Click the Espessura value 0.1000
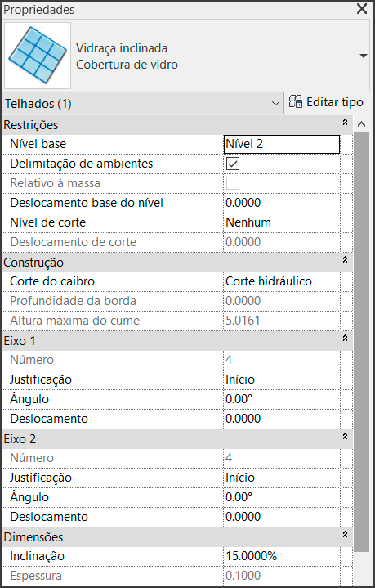The width and height of the screenshot is (375, 588). [282, 576]
